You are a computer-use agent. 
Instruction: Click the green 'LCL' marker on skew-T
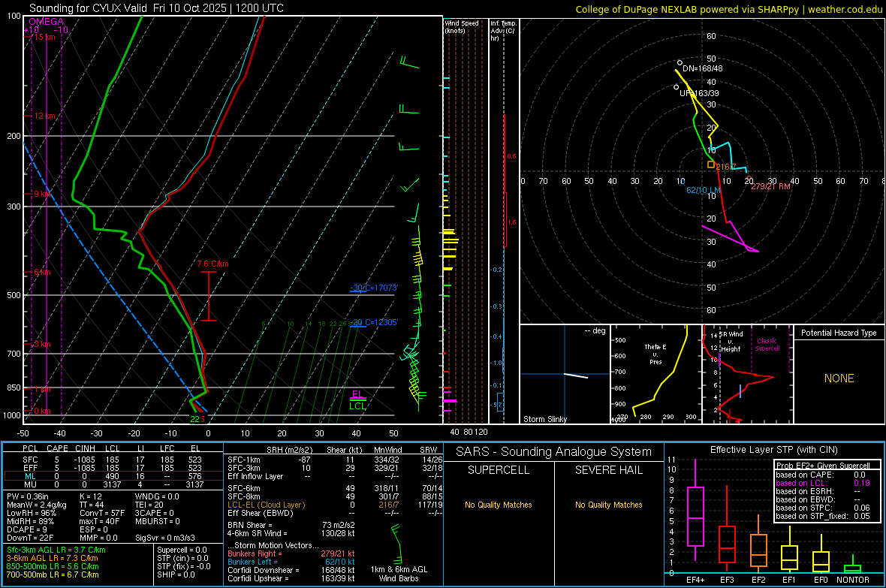pyautogui.click(x=357, y=406)
